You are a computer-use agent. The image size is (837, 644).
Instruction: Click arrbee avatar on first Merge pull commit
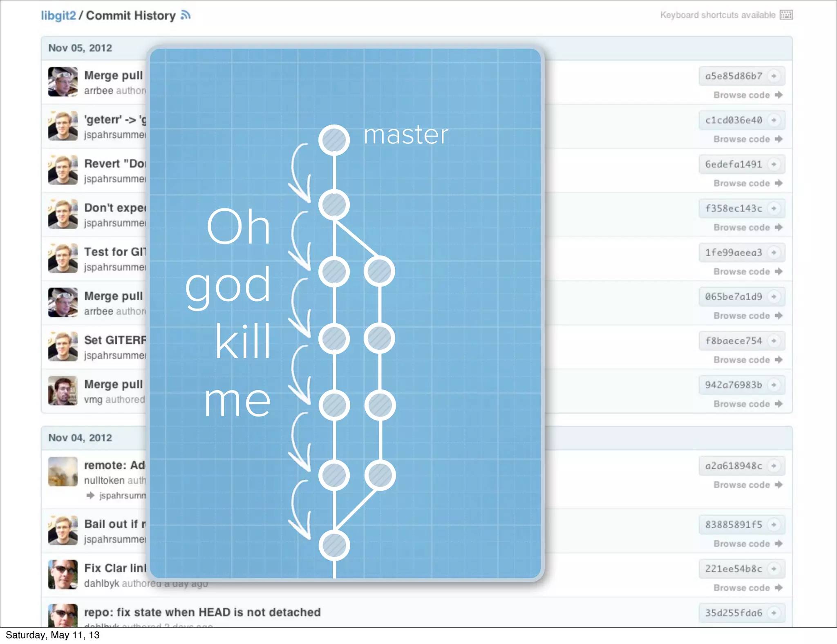[x=63, y=82]
